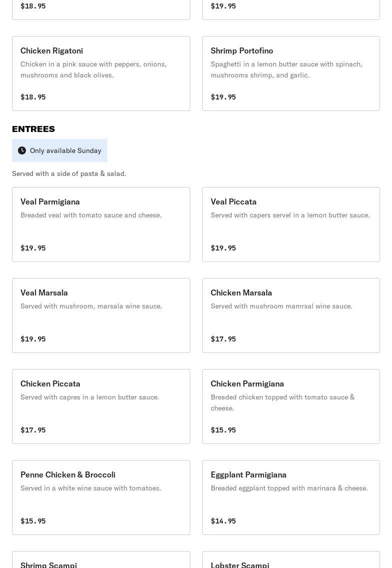This screenshot has height=568, width=392.
Task: Select the Chicken Marsala entree card
Action: click(x=291, y=315)
